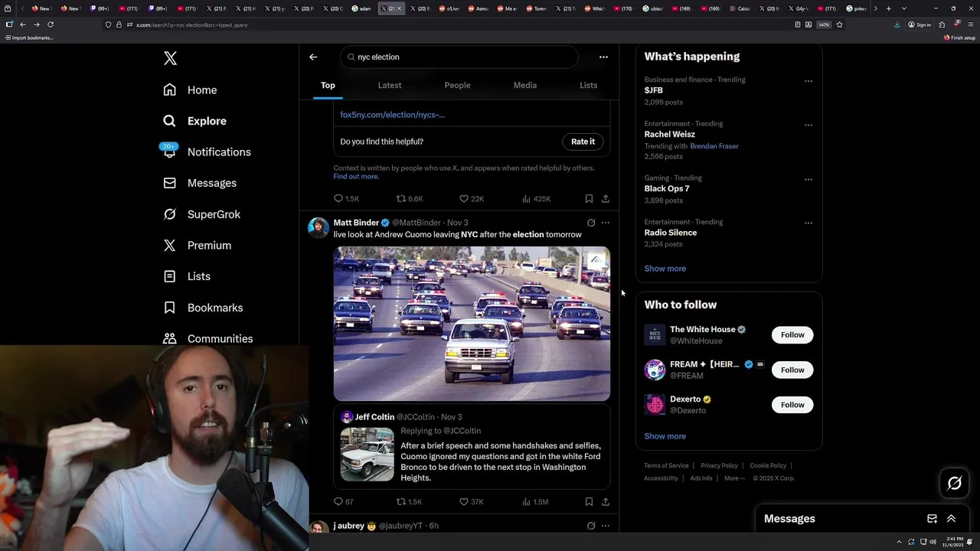
Task: Open the floating Grok button
Action: [x=954, y=483]
